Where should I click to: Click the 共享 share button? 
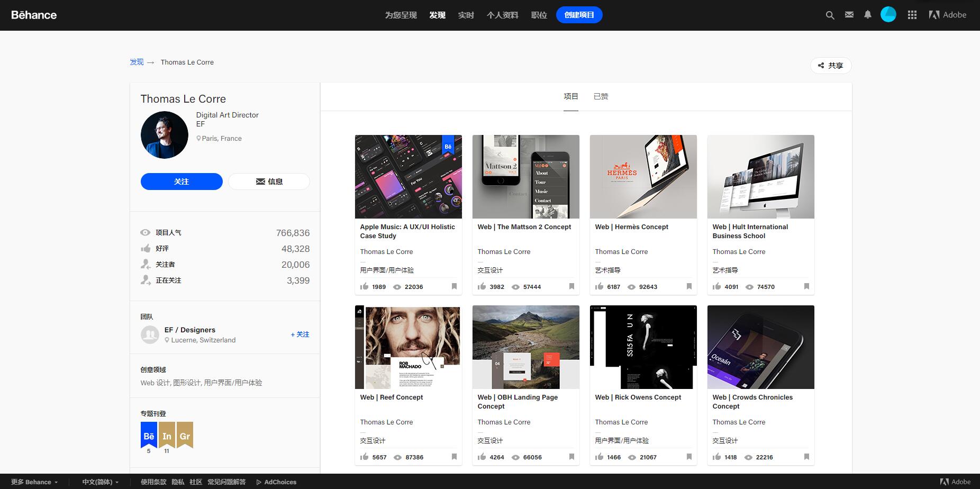pos(831,66)
